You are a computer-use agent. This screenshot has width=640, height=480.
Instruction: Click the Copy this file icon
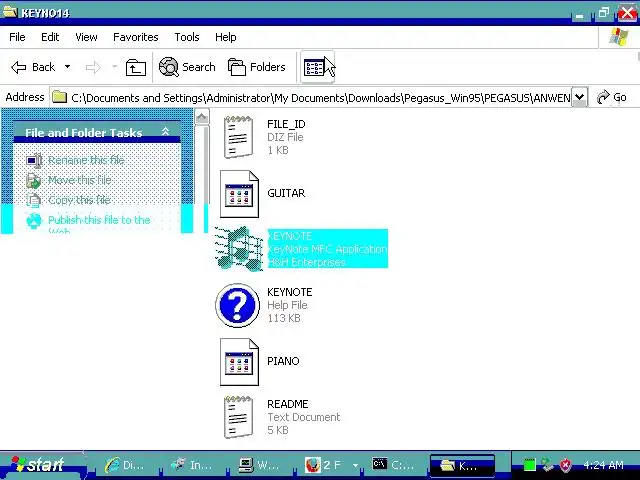point(33,200)
